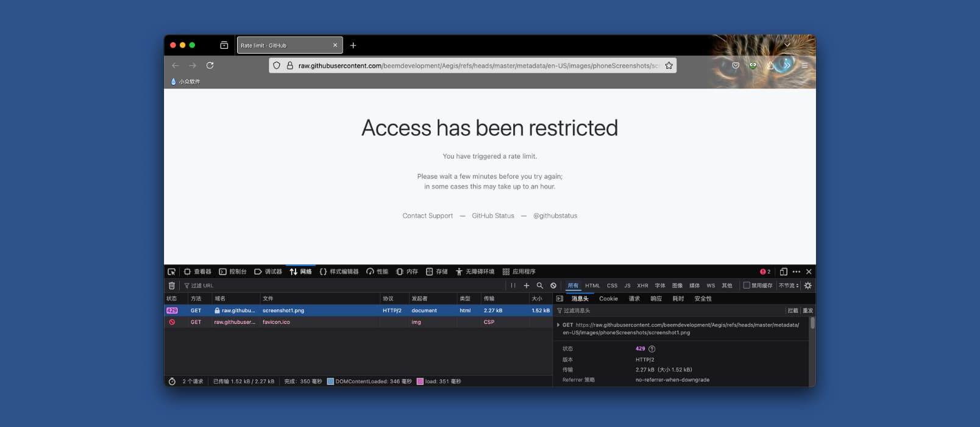The height and width of the screenshot is (427, 980).
Task: Open the Firefox View icon
Action: tap(224, 45)
